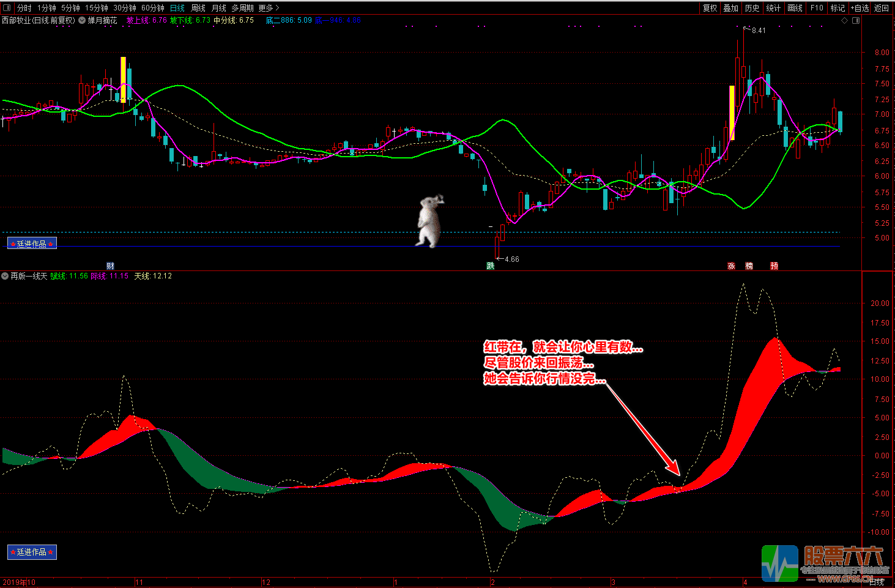Click the 预 event marker icon
The width and height of the screenshot is (895, 588).
[774, 266]
